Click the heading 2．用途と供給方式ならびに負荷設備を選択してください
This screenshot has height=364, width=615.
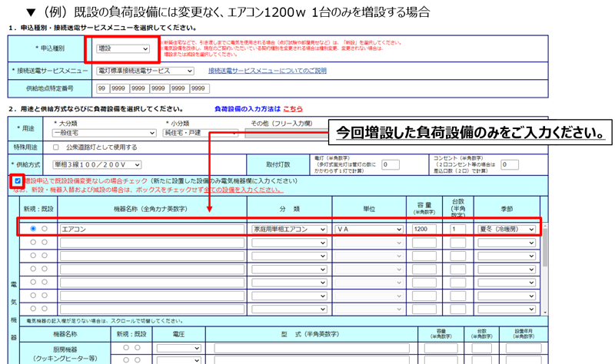click(95, 109)
